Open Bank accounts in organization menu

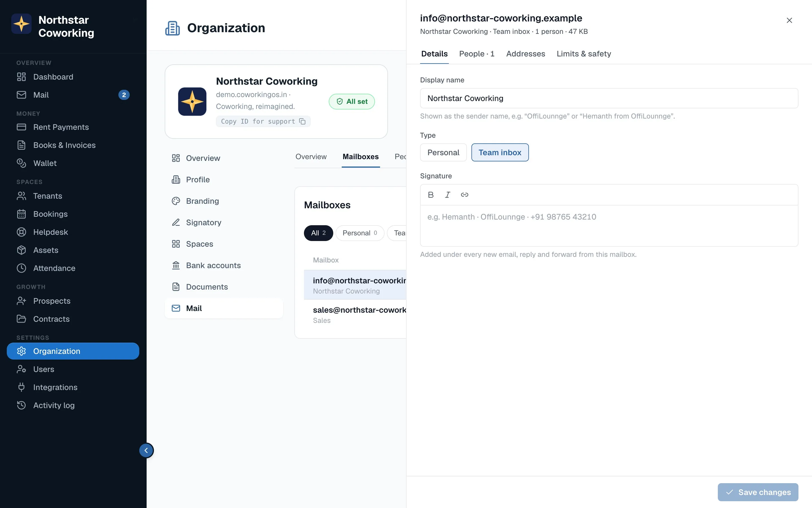224,265
